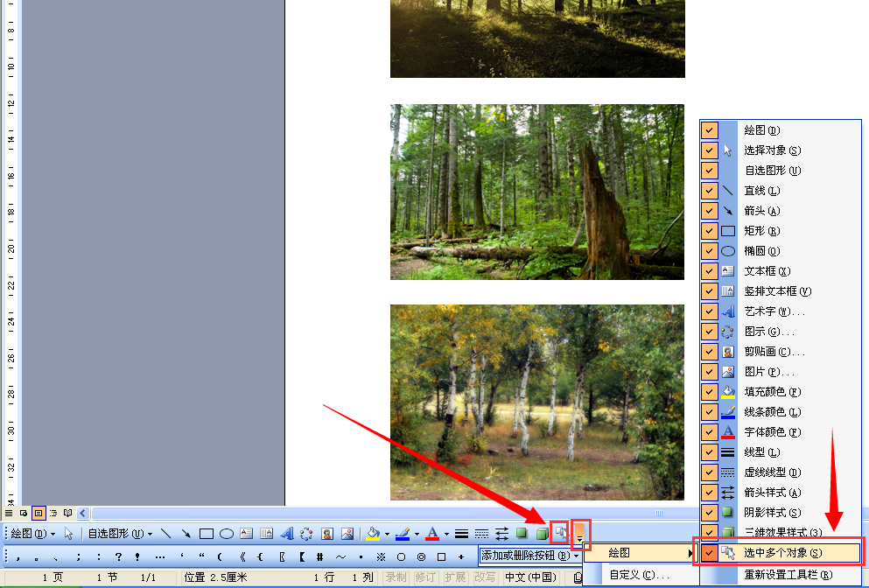Click 椭圆(O) item in button list
The image size is (869, 588).
(781, 251)
